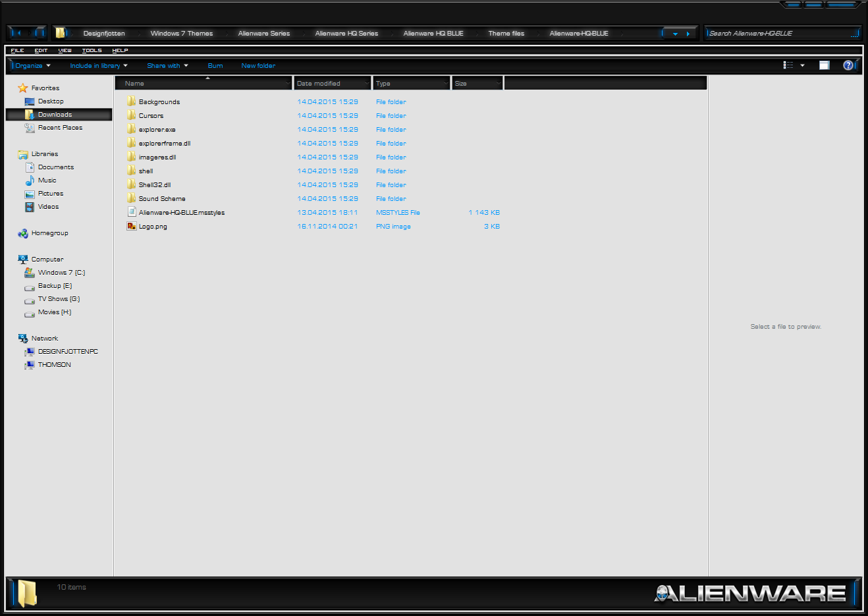Select the Shell32.dll folder name

[155, 185]
